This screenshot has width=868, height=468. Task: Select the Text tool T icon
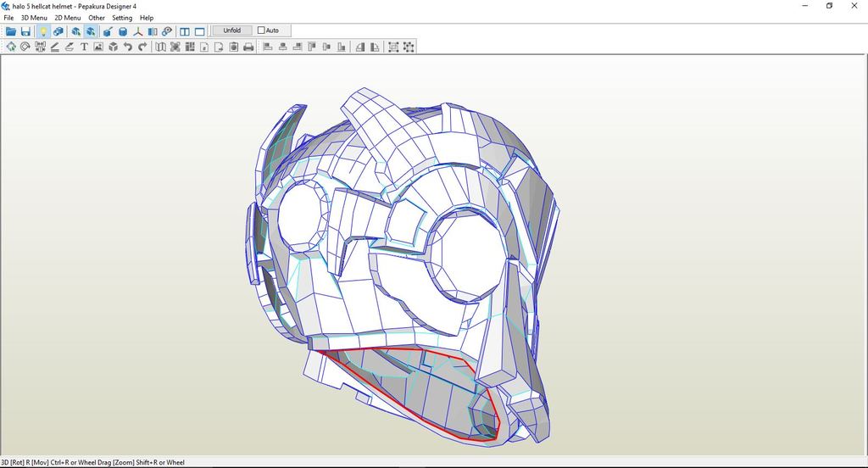tap(84, 47)
